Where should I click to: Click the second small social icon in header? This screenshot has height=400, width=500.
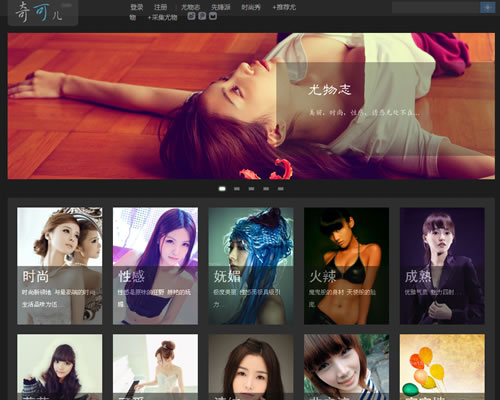pyautogui.click(x=202, y=16)
